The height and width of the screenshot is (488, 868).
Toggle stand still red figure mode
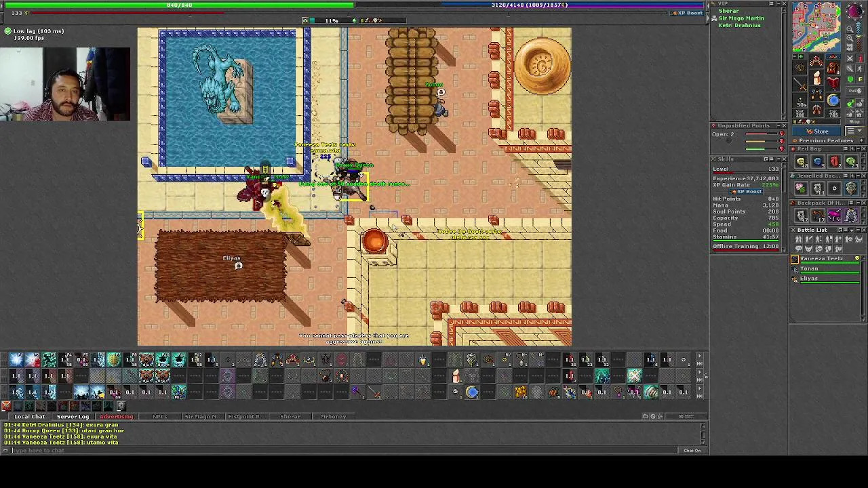tap(860, 58)
